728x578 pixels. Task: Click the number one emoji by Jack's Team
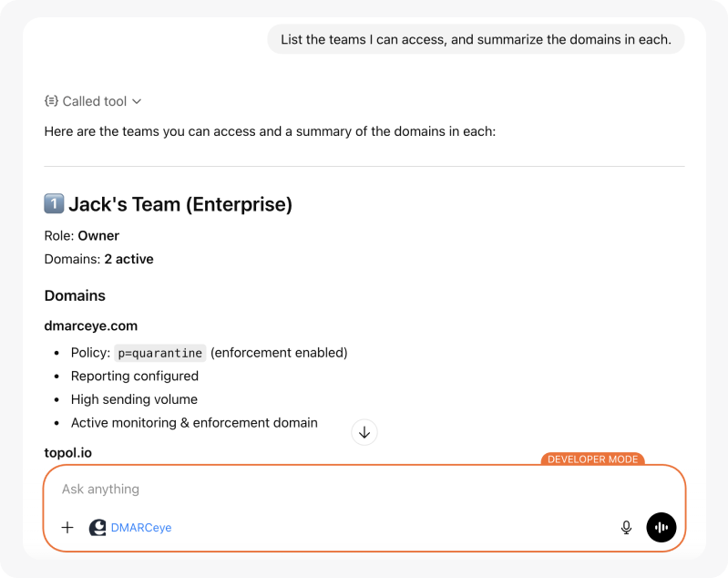[54, 204]
